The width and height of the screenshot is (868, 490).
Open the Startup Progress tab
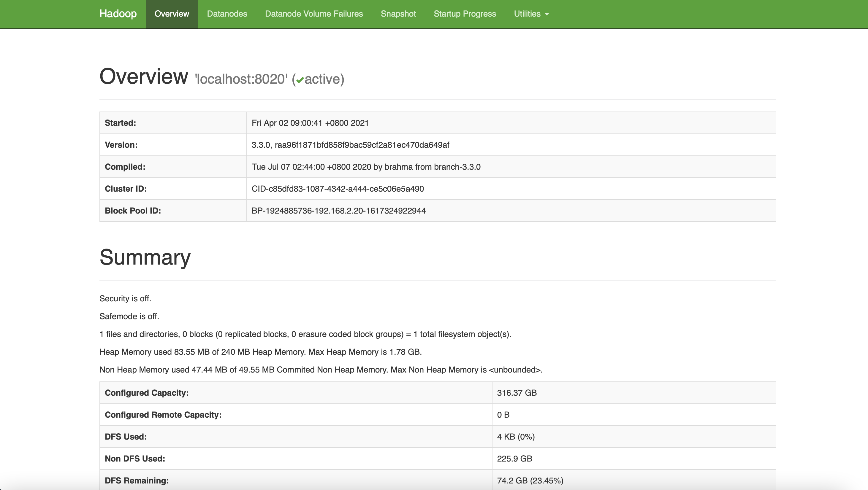pos(465,14)
